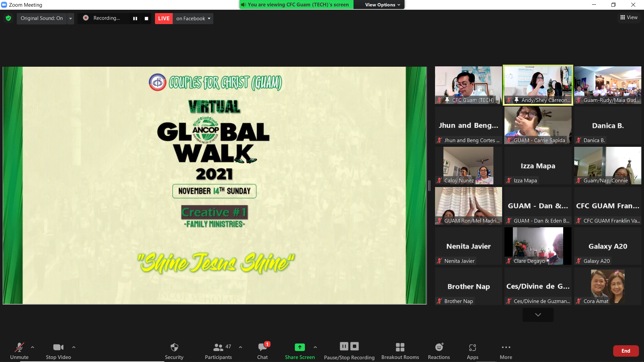
Task: Open the Apps panel
Action: click(x=473, y=351)
